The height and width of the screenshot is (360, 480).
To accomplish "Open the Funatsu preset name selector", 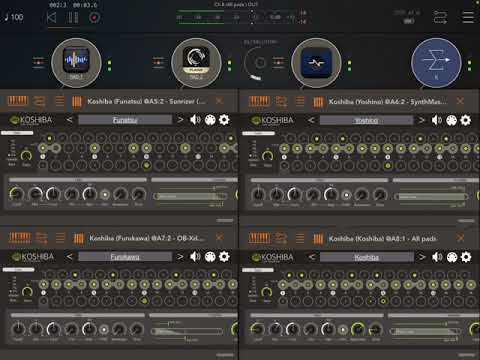I will 125,120.
